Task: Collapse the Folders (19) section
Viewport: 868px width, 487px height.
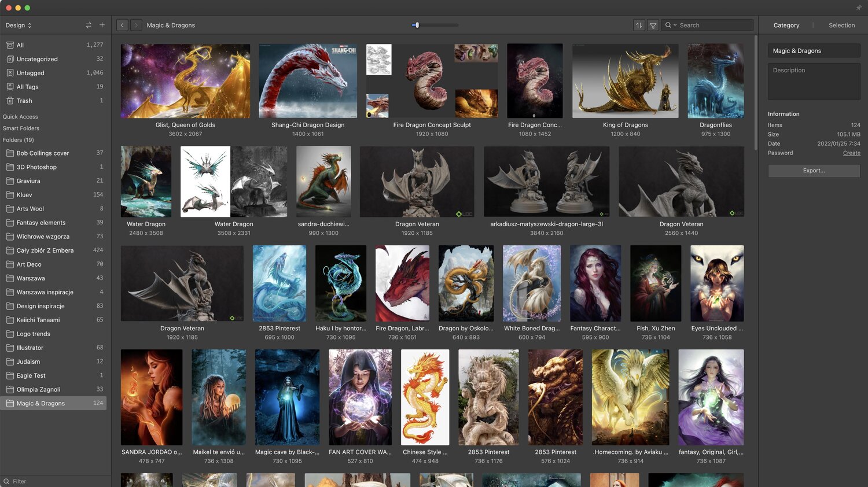Action: (x=19, y=140)
